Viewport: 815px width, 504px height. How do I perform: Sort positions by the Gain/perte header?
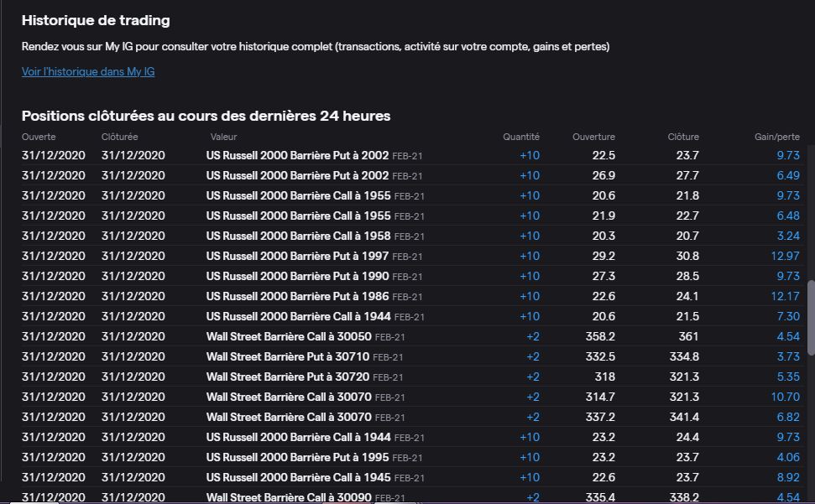776,137
